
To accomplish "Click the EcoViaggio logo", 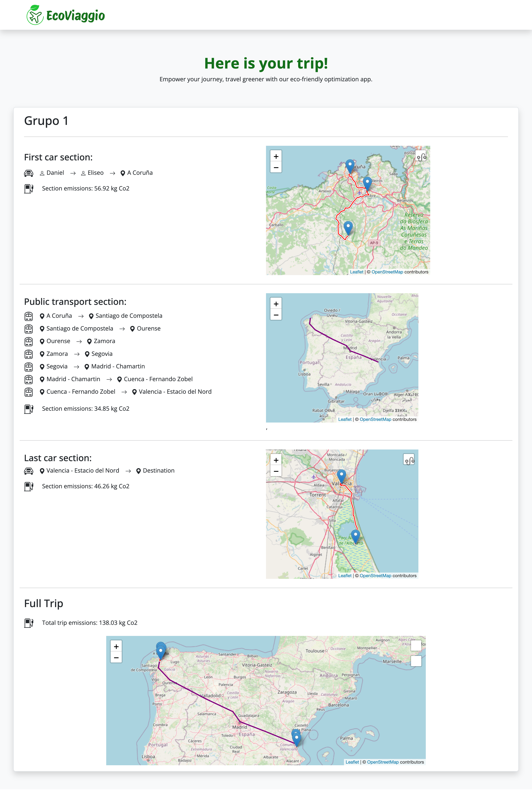I will pyautogui.click(x=66, y=15).
